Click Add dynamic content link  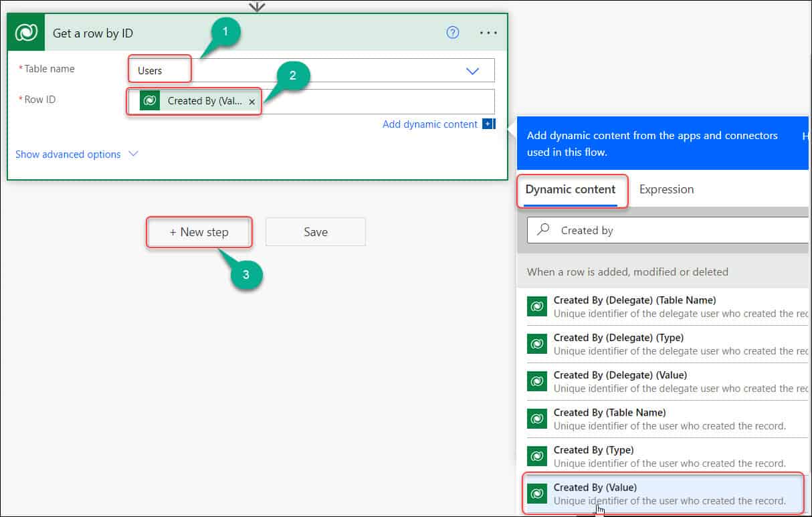[430, 124]
